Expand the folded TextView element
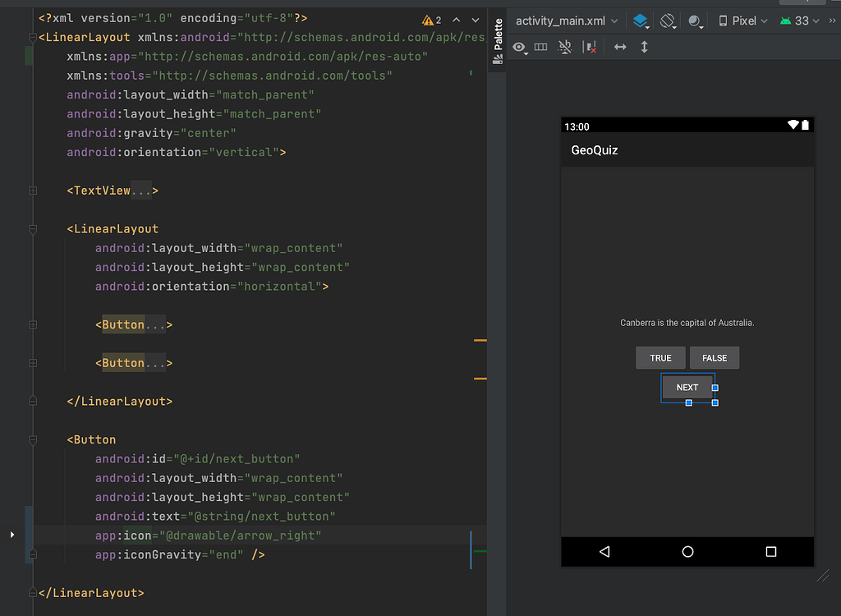Viewport: 841px width, 616px height. (33, 191)
